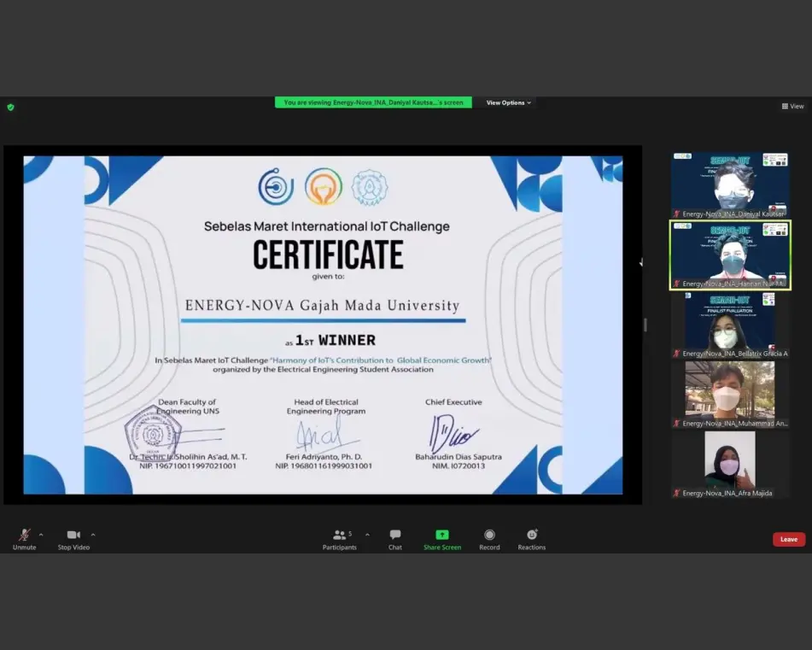Select Bellatrix Gracia's video thumbnail

[x=730, y=325]
